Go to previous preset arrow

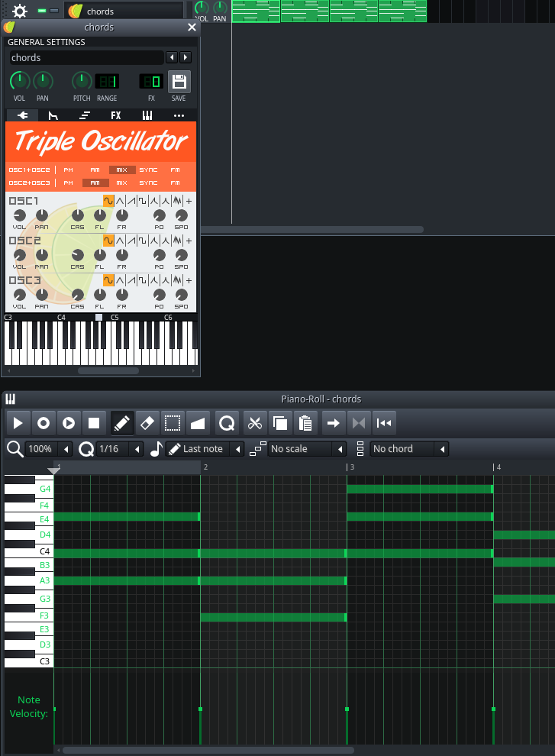(x=172, y=57)
